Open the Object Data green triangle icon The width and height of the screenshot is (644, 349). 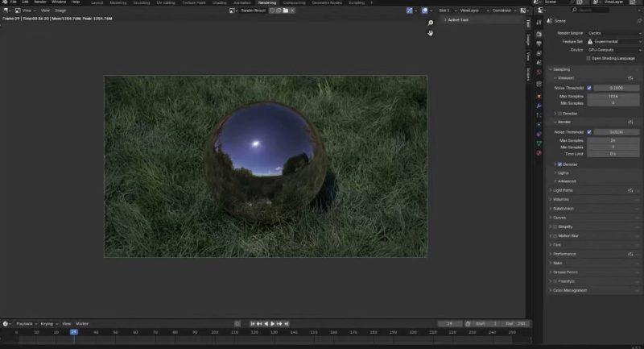pos(539,143)
